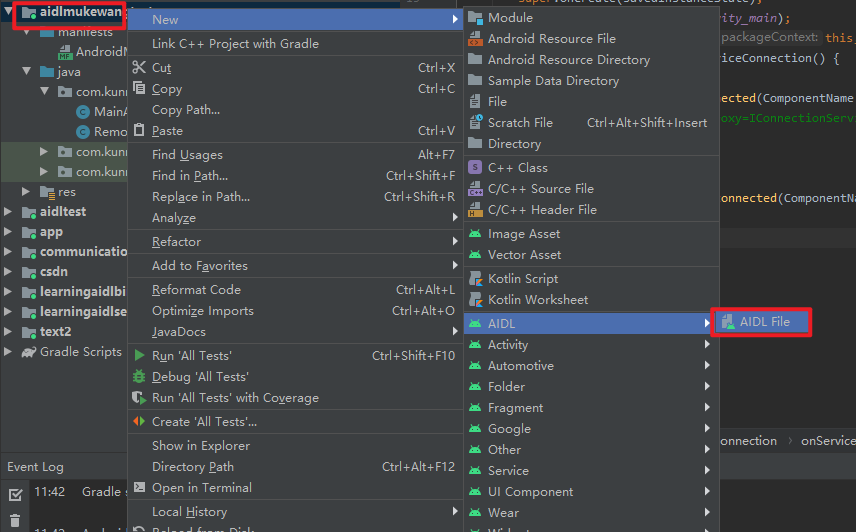This screenshot has height=532, width=856.
Task: Click the Cut scissors icon
Action: pyautogui.click(x=139, y=67)
